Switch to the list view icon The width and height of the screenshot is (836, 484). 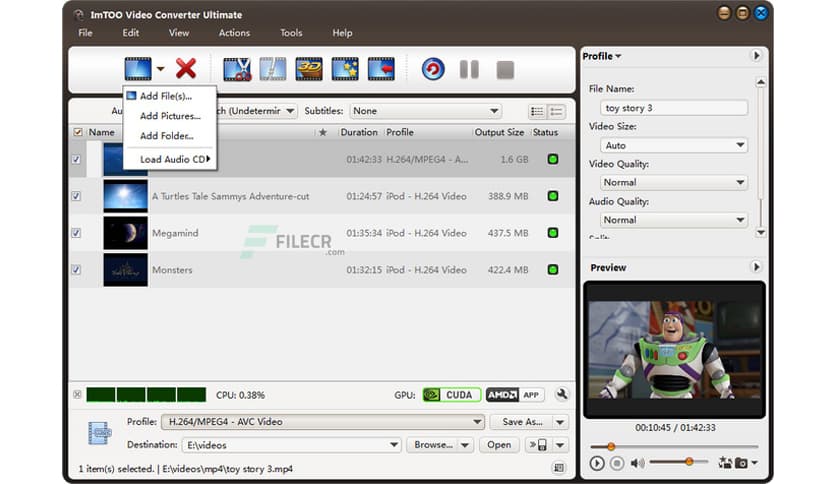tap(537, 111)
